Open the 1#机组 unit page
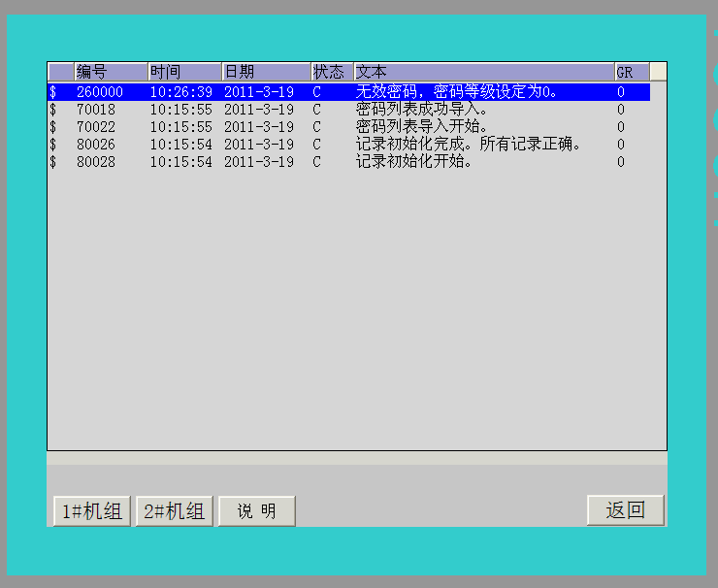The height and width of the screenshot is (588, 718). point(92,511)
